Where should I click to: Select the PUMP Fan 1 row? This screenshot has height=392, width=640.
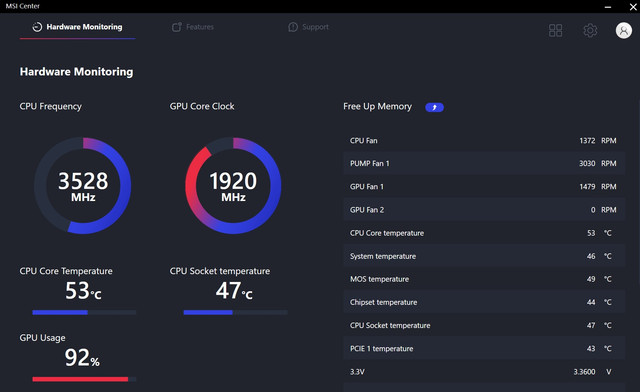pyautogui.click(x=484, y=163)
